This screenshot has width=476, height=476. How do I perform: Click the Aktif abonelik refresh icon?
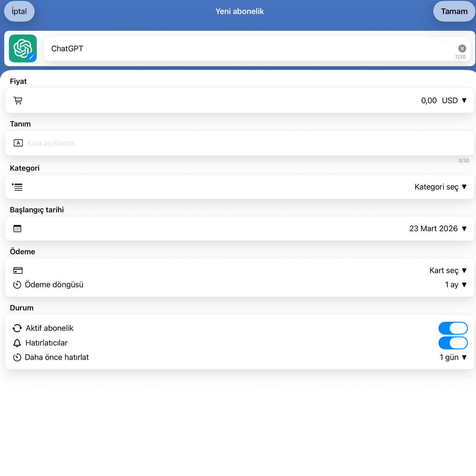click(17, 328)
